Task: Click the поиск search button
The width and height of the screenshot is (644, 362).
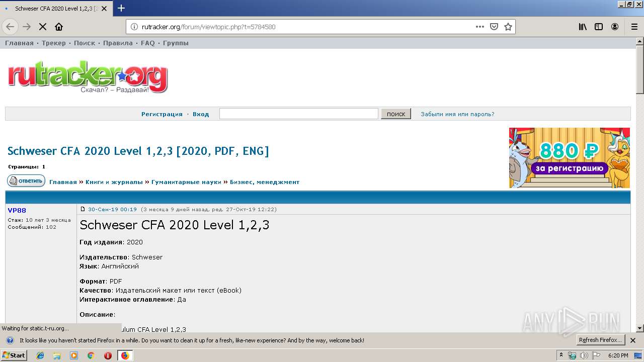Action: point(396,114)
